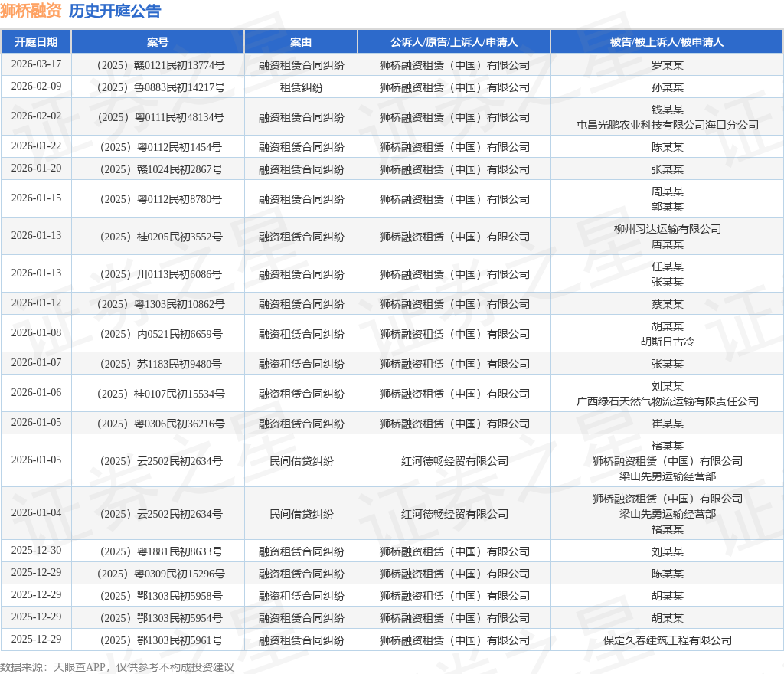Click case number 鄂1303民初5954号
Image resolution: width=784 pixels, height=674 pixels.
point(161,619)
